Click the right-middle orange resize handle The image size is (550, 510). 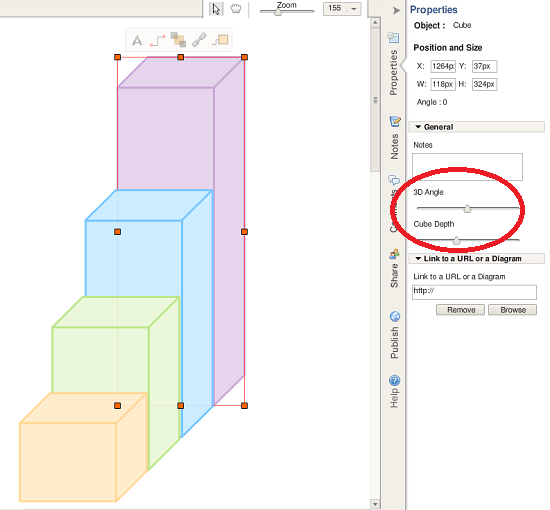coord(244,232)
